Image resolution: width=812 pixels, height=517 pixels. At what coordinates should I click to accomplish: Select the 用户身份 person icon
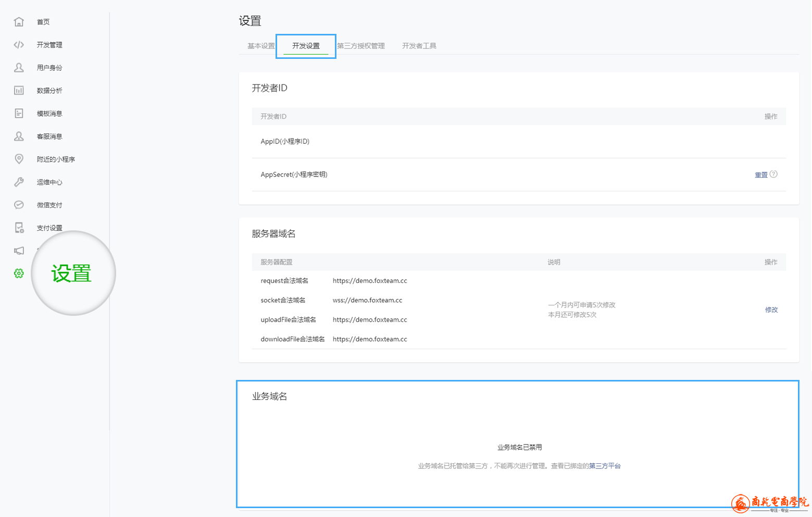(19, 68)
